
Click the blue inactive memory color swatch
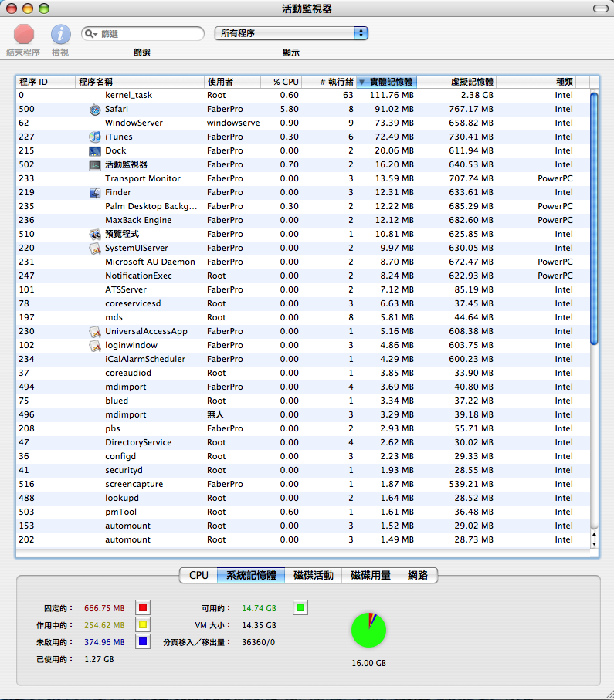[143, 641]
